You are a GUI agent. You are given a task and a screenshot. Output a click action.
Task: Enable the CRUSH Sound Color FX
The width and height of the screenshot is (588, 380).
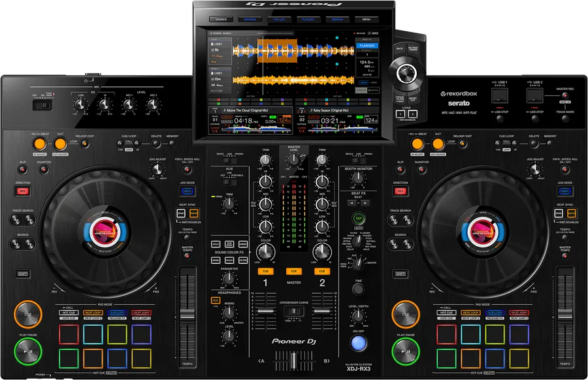(x=229, y=260)
